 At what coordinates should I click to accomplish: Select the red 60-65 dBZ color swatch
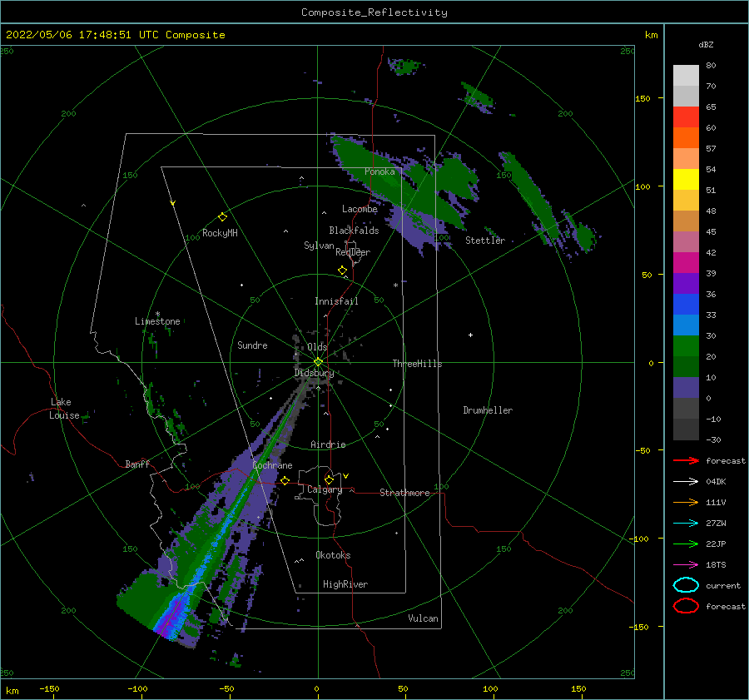pyautogui.click(x=686, y=117)
